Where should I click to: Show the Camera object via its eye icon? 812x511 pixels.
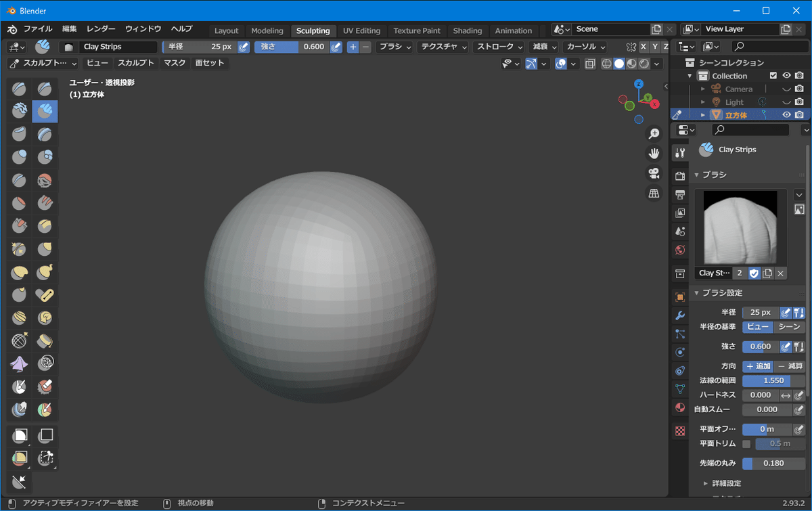click(x=786, y=89)
